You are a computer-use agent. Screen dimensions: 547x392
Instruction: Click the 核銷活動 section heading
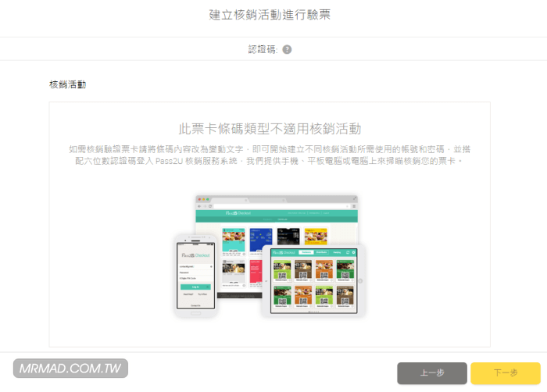click(x=67, y=84)
